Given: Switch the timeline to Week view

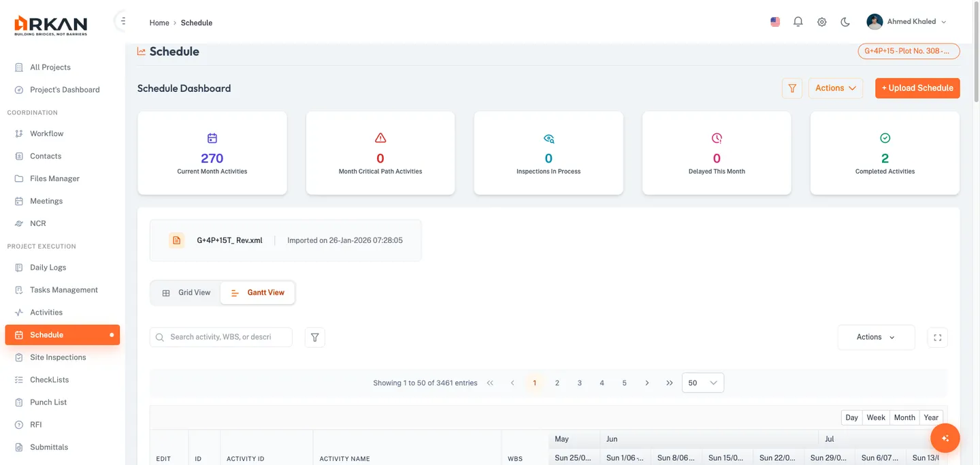Looking at the screenshot, I should [x=875, y=417].
